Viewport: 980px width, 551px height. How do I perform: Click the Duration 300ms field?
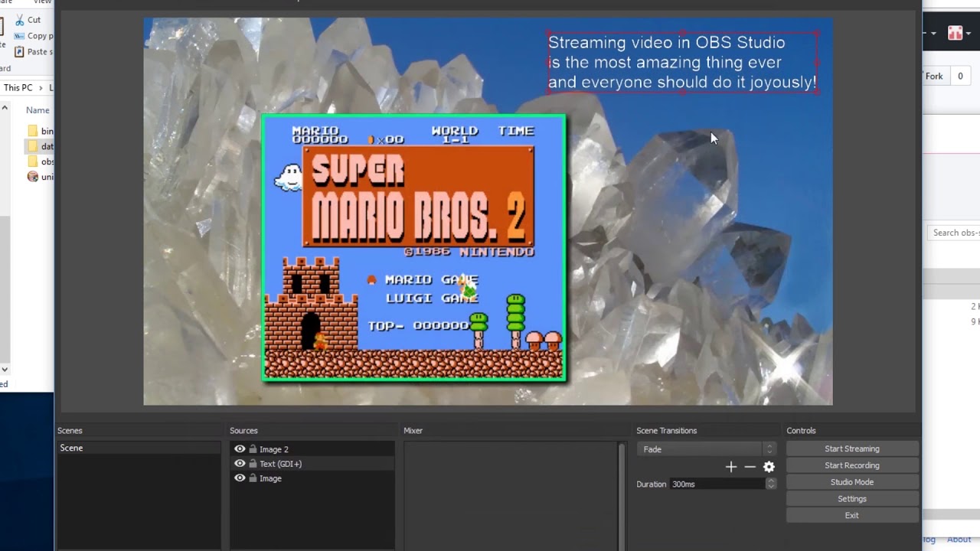pyautogui.click(x=718, y=484)
